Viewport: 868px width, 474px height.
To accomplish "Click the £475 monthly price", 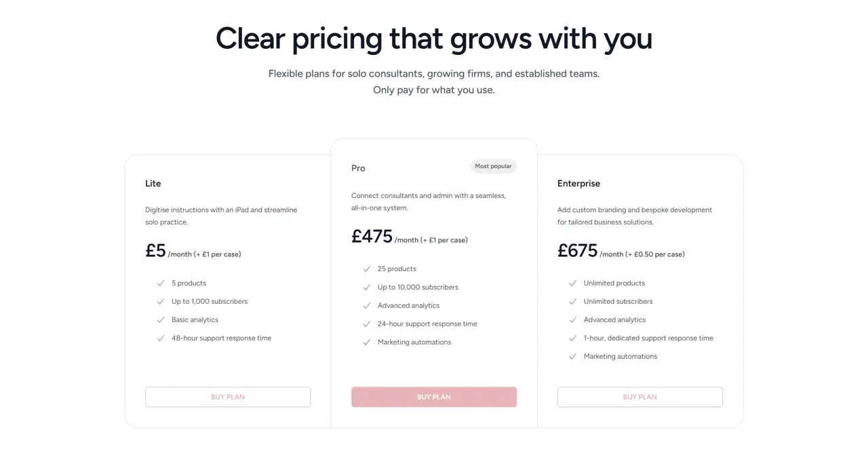I will (372, 237).
